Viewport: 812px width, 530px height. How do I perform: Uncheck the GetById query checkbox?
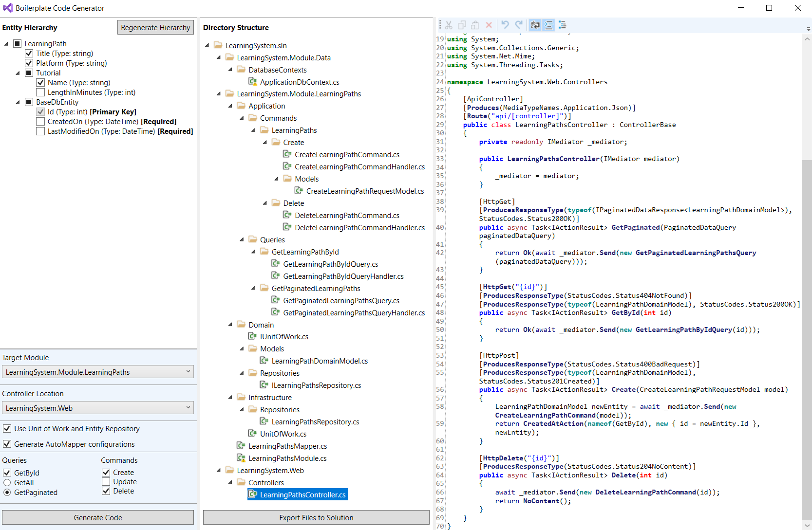7,473
